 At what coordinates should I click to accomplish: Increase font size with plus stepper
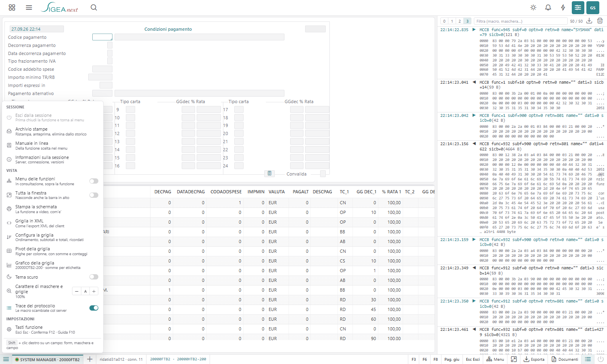tap(94, 291)
